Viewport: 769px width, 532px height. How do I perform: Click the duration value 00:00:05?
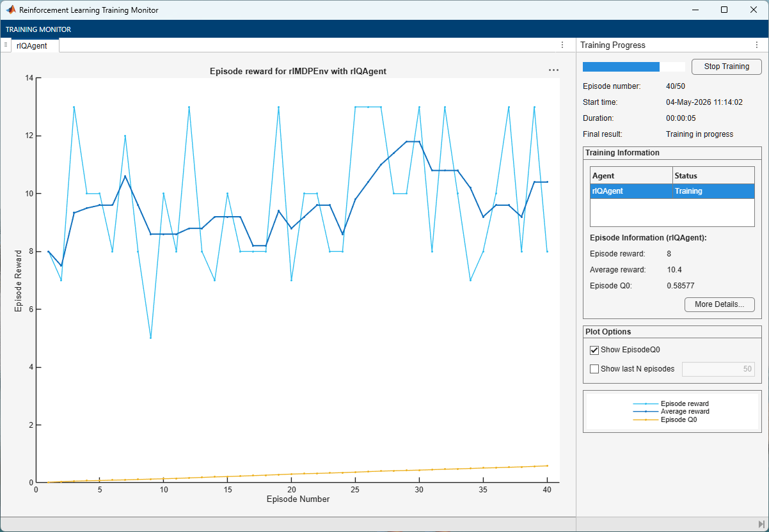[681, 118]
